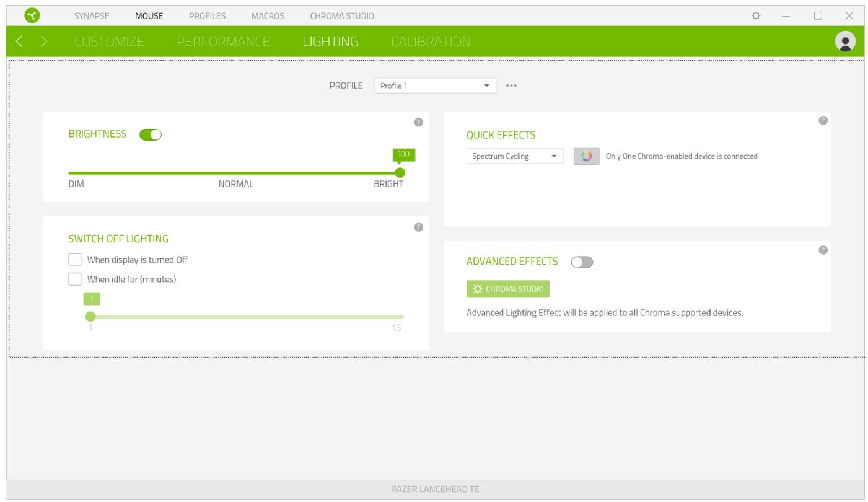Close the Razer Synapse window
Viewport: 868px width, 502px height.
click(x=849, y=15)
